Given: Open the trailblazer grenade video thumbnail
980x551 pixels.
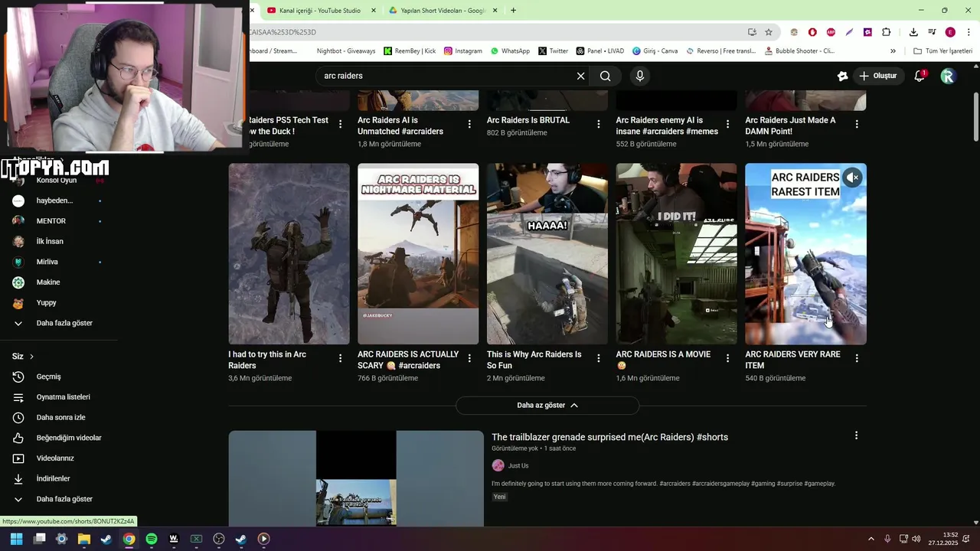Looking at the screenshot, I should click(356, 479).
